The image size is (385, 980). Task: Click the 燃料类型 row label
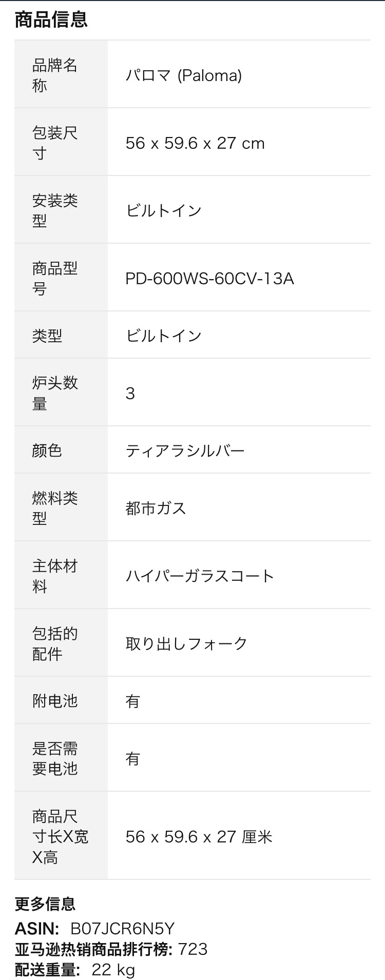54,508
